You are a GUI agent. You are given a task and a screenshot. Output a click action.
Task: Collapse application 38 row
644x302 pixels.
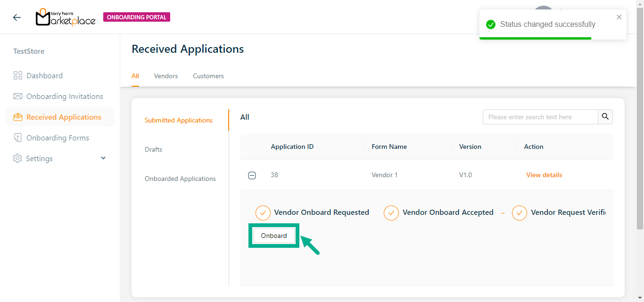[x=252, y=175]
